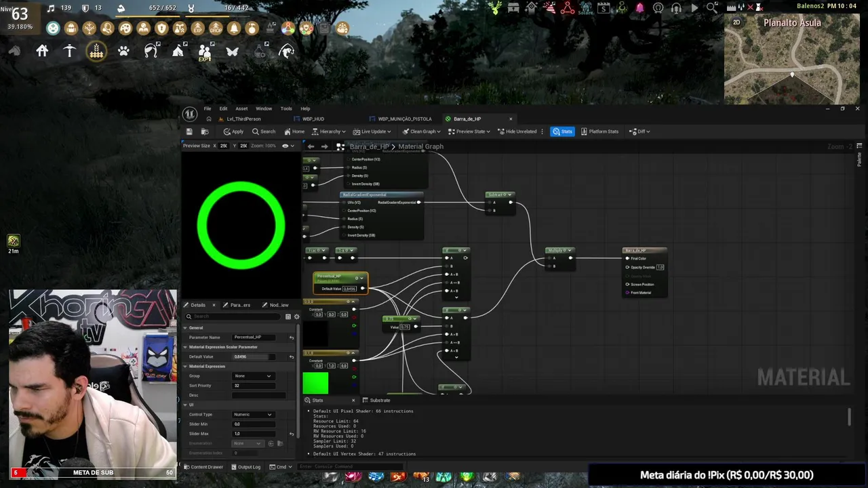
Task: Open the Tools menu
Action: 286,108
